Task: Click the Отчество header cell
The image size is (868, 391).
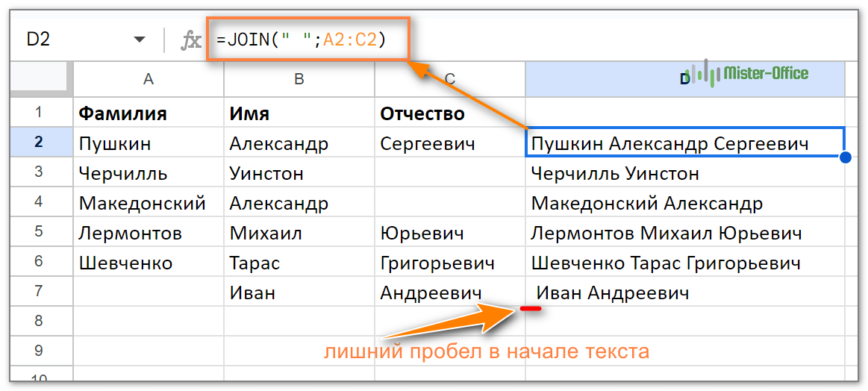Action: 449,113
